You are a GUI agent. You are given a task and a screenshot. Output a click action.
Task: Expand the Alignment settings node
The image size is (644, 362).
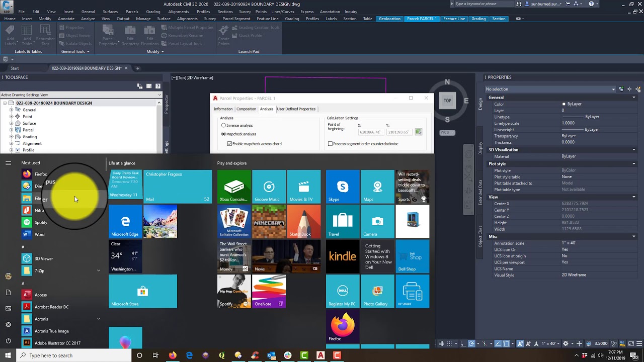(11, 143)
